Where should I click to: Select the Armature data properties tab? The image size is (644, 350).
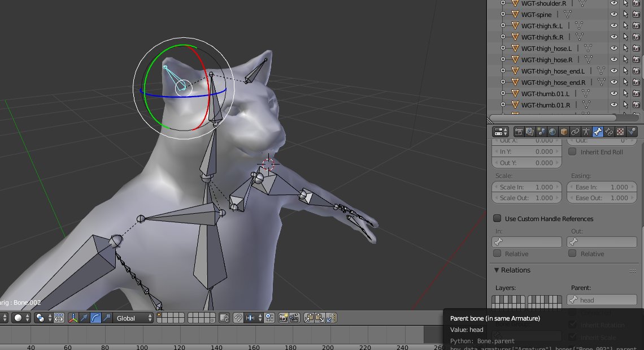(586, 132)
